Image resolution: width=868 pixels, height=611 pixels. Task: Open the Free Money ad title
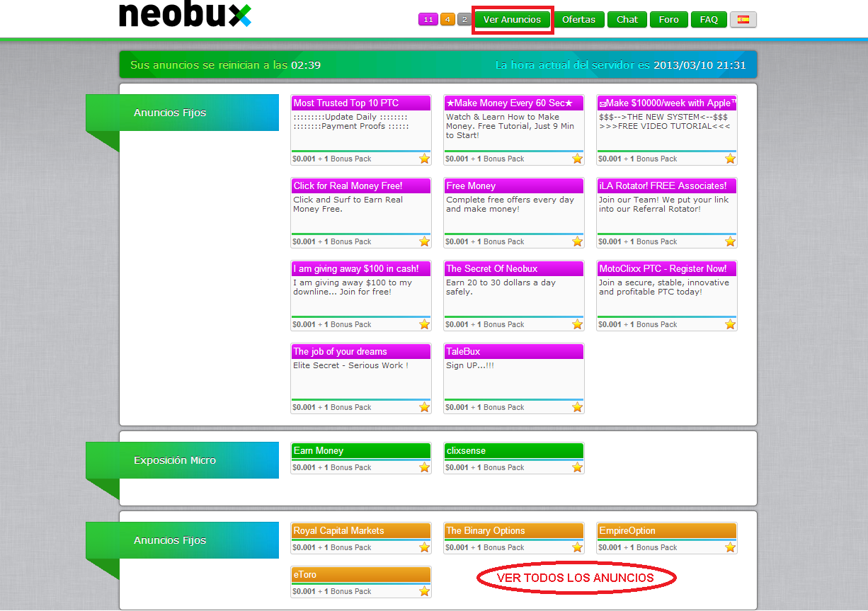click(514, 186)
